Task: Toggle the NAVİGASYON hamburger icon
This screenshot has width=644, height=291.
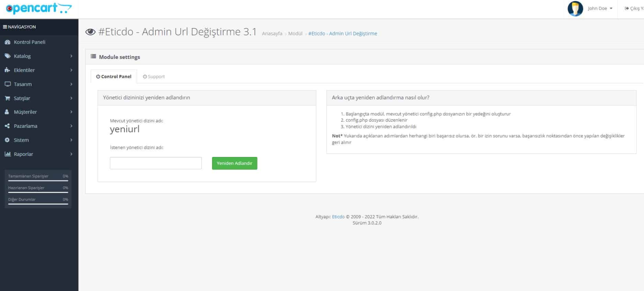Action: [5, 27]
